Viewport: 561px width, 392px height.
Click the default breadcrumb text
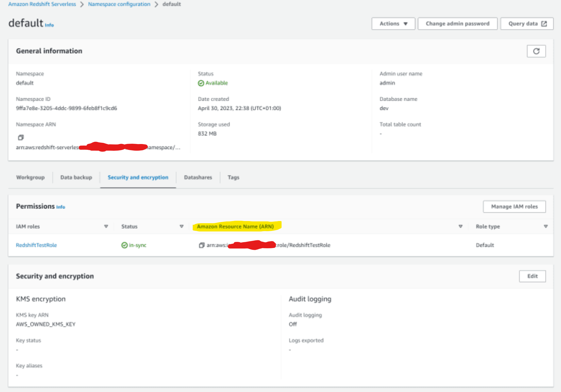[x=172, y=4]
